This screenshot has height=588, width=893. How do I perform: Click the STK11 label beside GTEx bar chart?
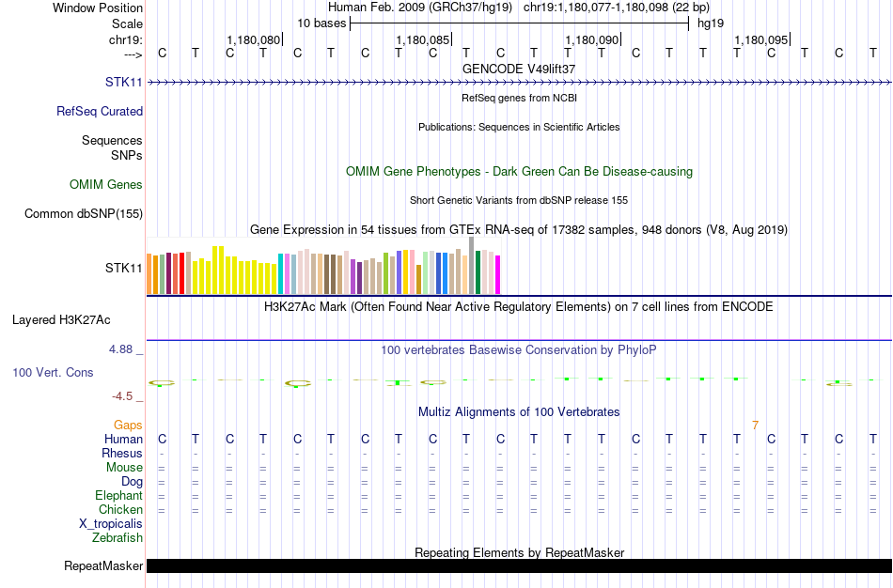[123, 268]
